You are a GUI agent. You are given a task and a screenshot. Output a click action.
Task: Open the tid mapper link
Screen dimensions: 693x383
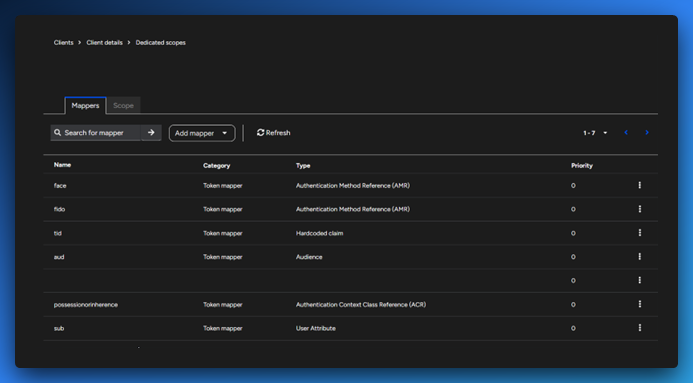(x=57, y=233)
